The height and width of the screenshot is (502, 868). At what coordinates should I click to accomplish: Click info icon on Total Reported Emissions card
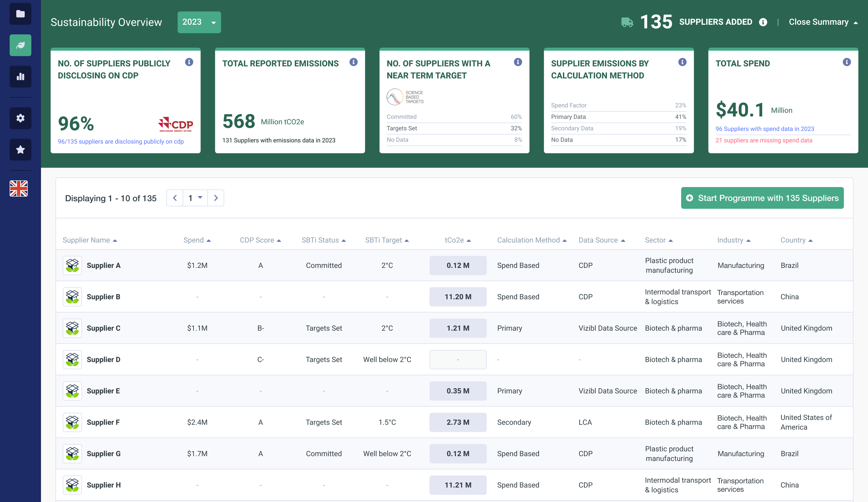(x=353, y=62)
